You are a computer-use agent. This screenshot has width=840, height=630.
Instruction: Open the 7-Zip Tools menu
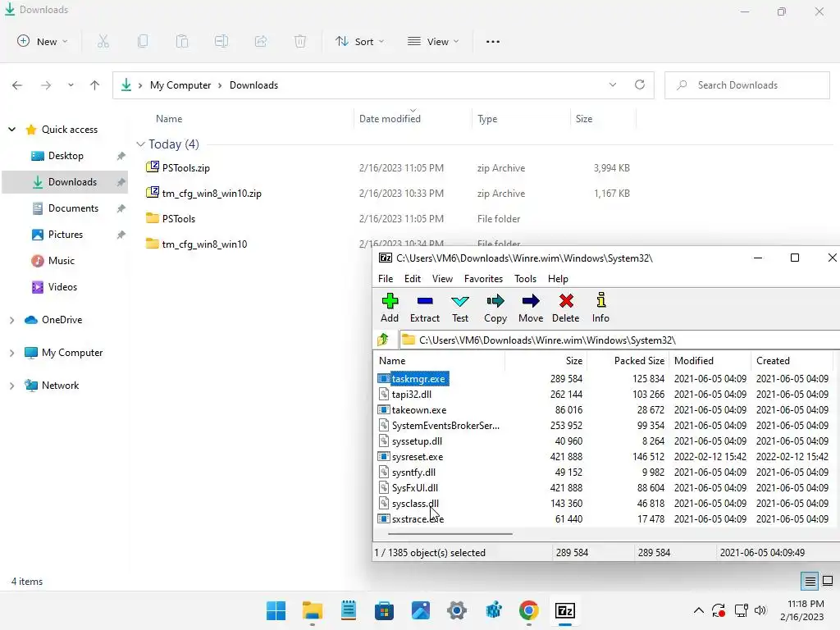525,279
